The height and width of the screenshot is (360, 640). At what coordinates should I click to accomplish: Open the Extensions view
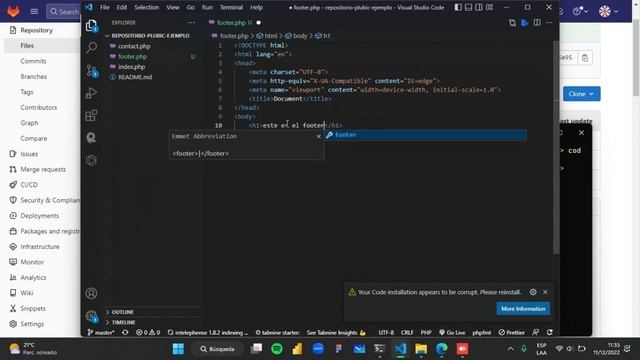coord(91,116)
